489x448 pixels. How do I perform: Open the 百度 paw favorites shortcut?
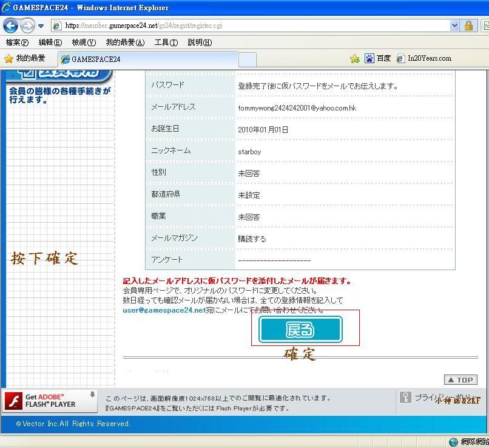point(377,58)
